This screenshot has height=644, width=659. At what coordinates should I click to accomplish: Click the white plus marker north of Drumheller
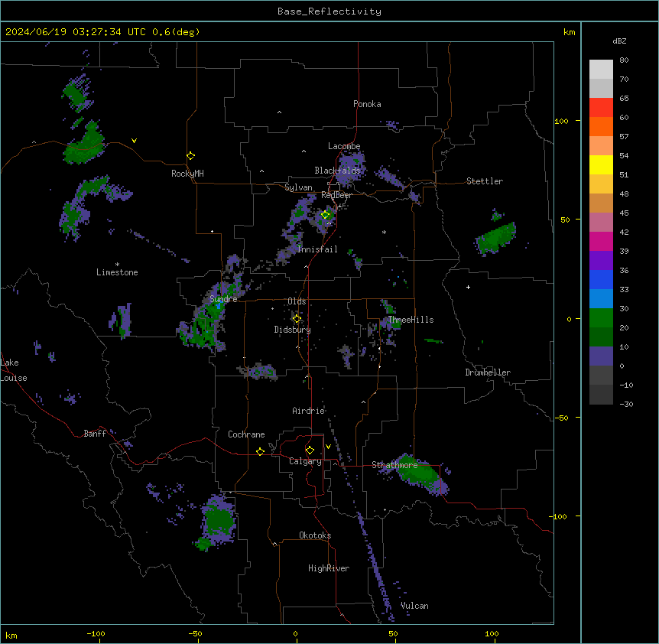coord(468,287)
